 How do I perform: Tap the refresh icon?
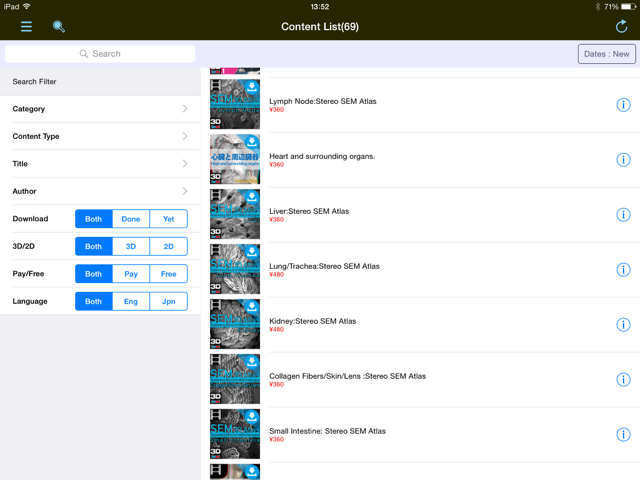(622, 26)
